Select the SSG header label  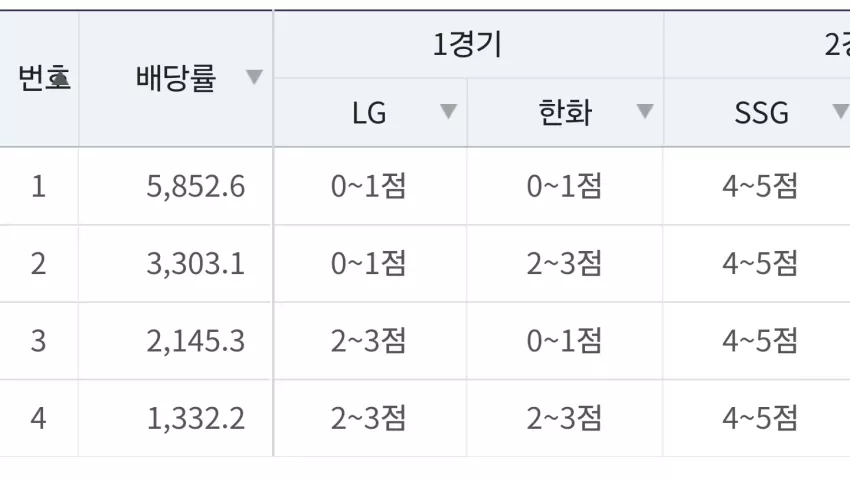click(x=761, y=113)
